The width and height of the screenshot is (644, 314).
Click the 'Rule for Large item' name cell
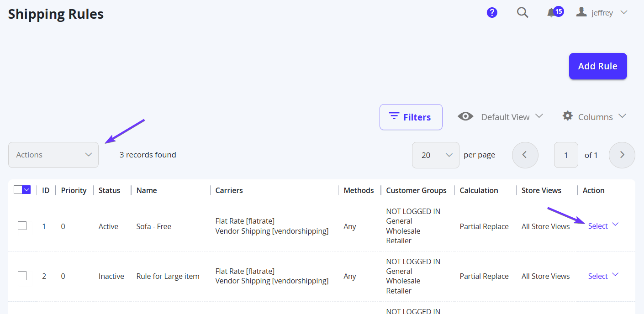(x=168, y=276)
